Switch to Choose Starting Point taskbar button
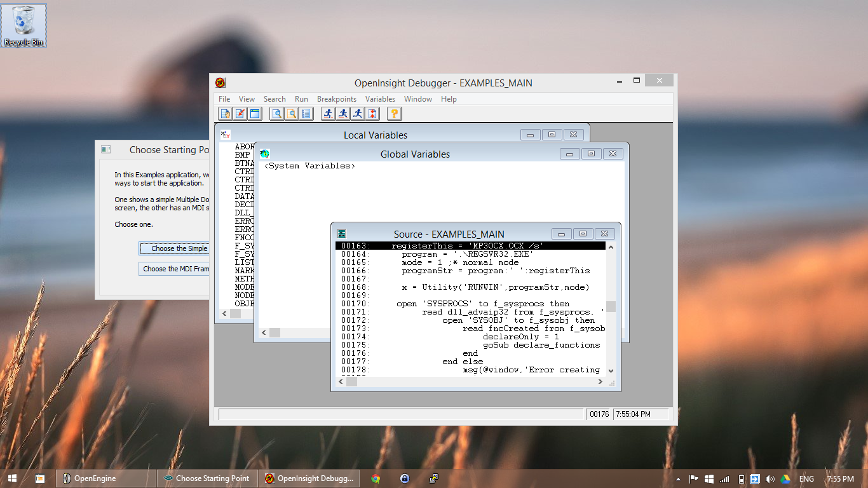Viewport: 868px width, 488px height. (x=207, y=478)
